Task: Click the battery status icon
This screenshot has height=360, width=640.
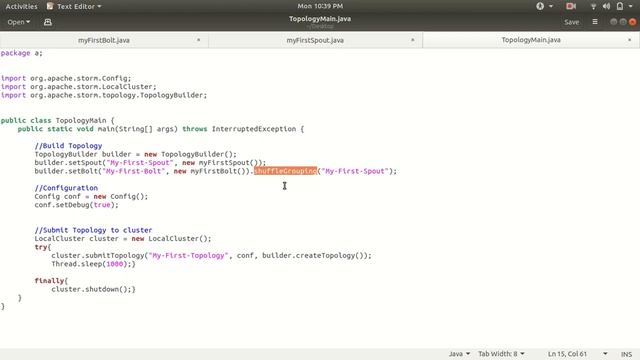Action: pos(620,6)
